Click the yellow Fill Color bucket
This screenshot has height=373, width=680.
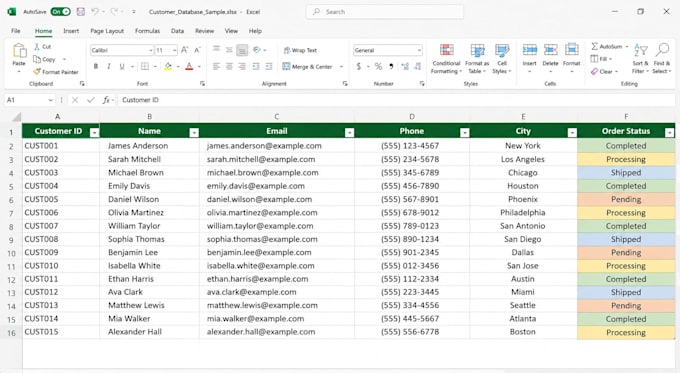tap(168, 66)
